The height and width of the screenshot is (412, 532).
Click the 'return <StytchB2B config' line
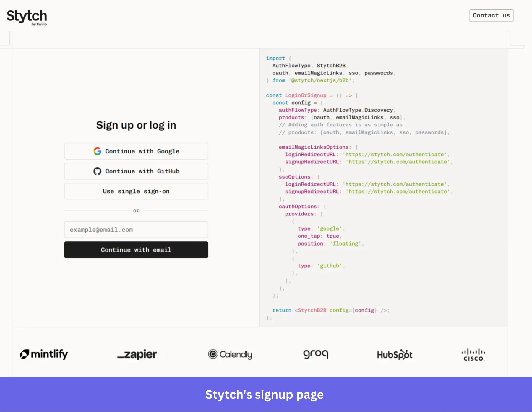[331, 310]
